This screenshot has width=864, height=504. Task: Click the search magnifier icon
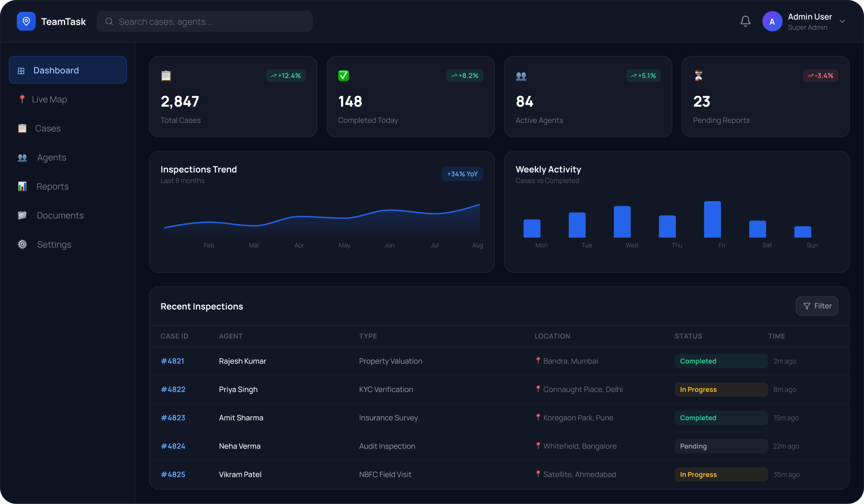point(109,21)
